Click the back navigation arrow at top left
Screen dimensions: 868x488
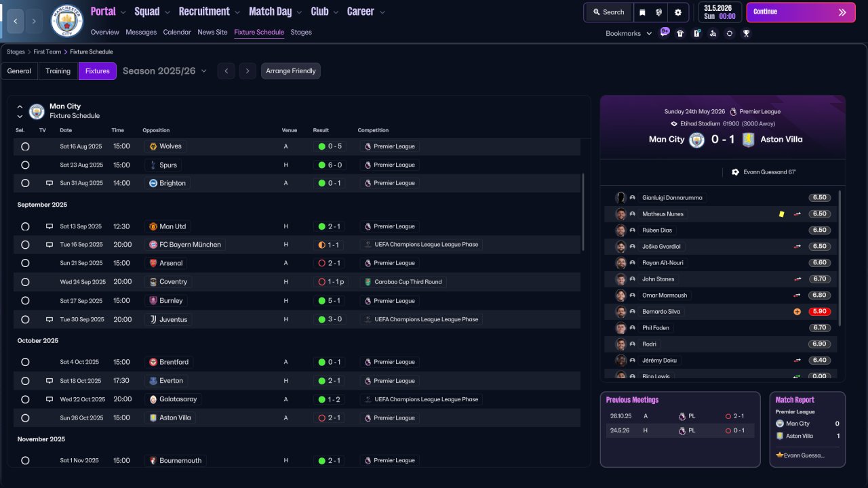(x=14, y=21)
